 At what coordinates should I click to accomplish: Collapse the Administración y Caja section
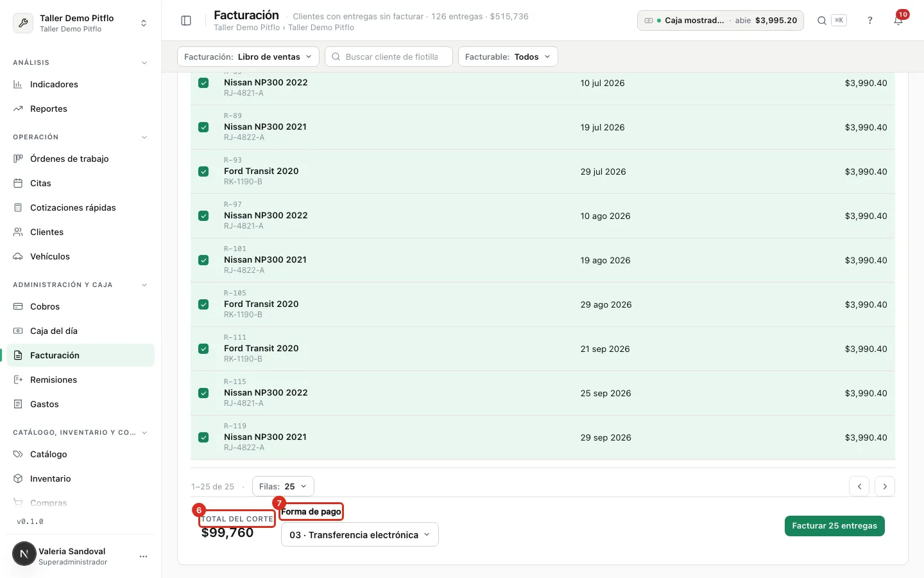tap(144, 285)
